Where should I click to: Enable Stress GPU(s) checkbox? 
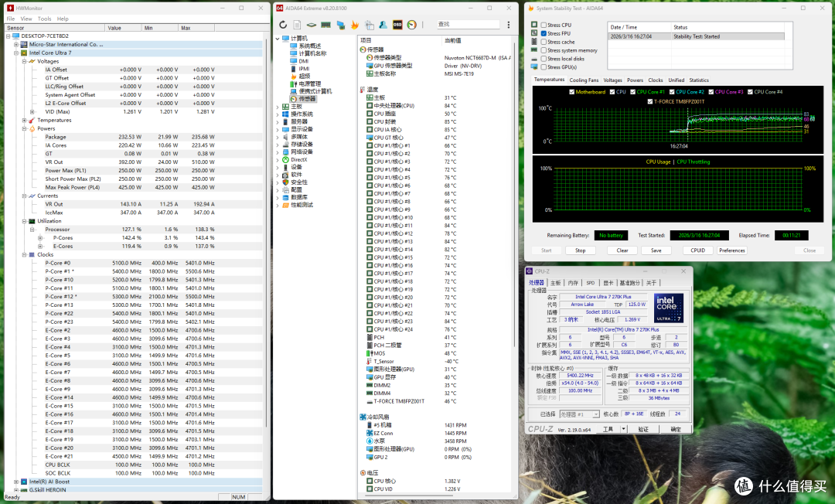pyautogui.click(x=544, y=67)
